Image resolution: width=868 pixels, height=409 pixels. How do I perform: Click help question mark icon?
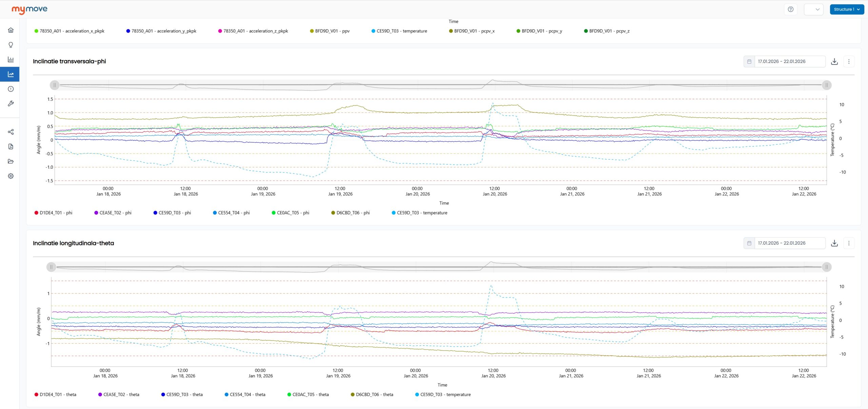pos(790,9)
